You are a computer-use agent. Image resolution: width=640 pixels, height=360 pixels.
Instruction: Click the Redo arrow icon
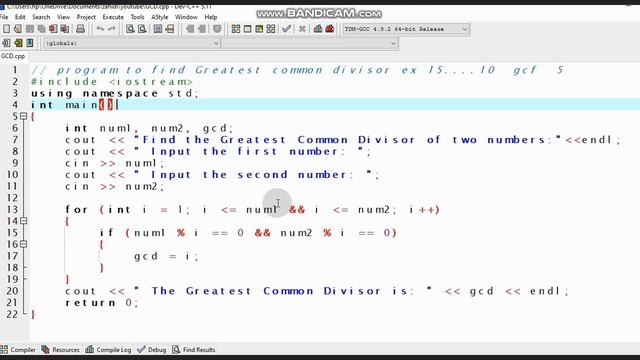click(111, 29)
